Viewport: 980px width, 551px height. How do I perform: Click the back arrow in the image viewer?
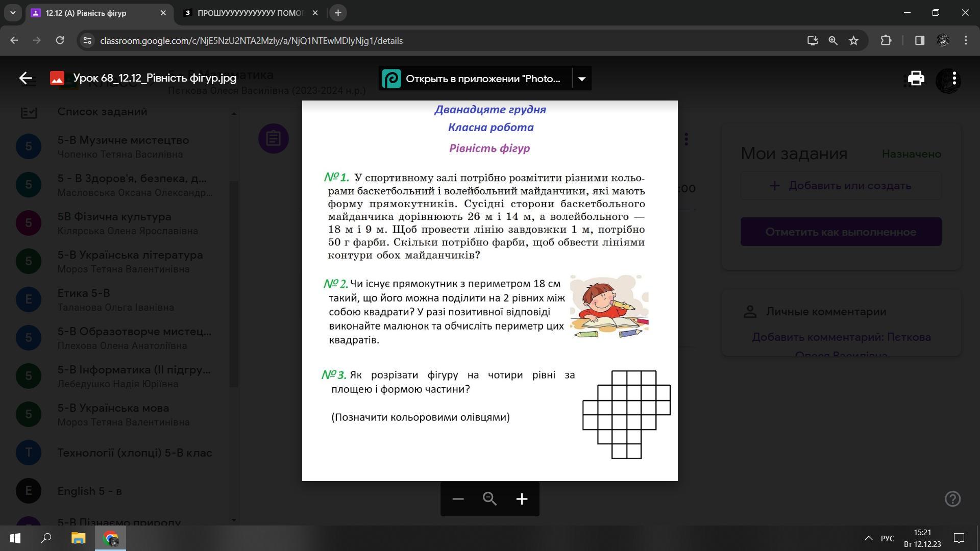tap(26, 78)
